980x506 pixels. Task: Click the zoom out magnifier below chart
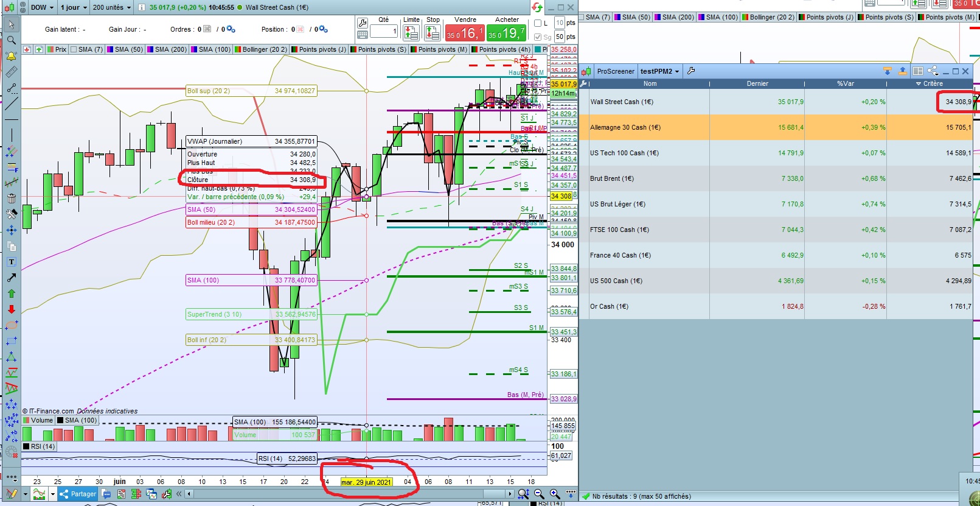pos(539,494)
